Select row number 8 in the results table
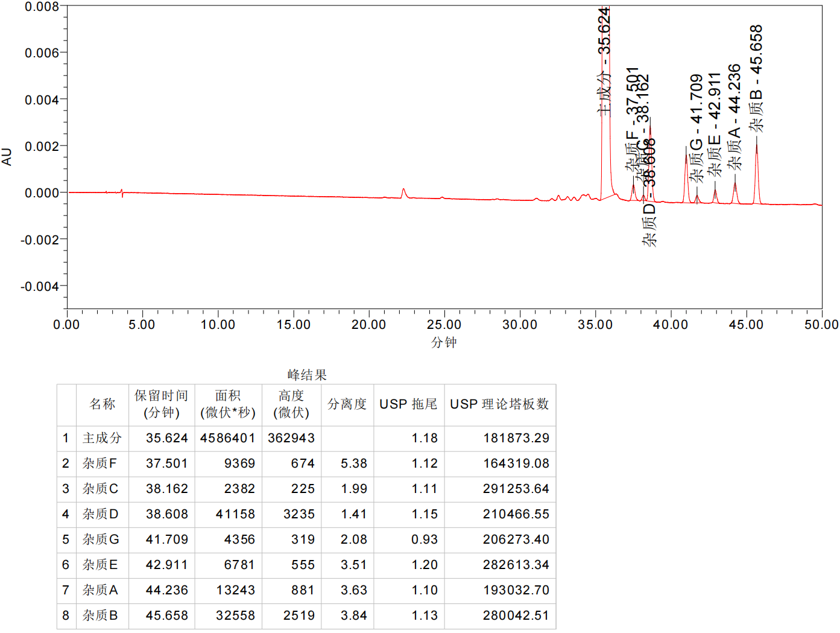This screenshot has height=633, width=840. coord(66,616)
